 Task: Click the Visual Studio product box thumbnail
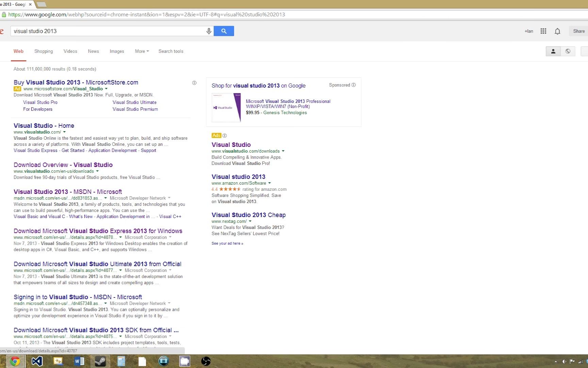point(226,108)
